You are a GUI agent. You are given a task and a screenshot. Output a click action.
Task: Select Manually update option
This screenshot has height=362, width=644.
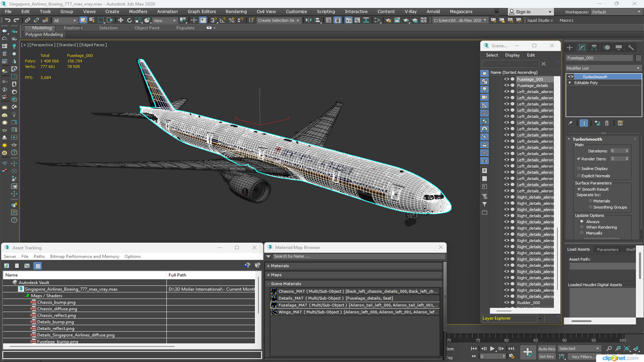tap(582, 233)
